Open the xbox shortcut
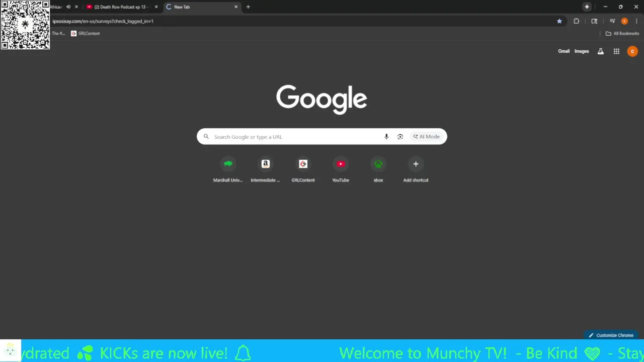644x362 pixels. click(x=378, y=170)
